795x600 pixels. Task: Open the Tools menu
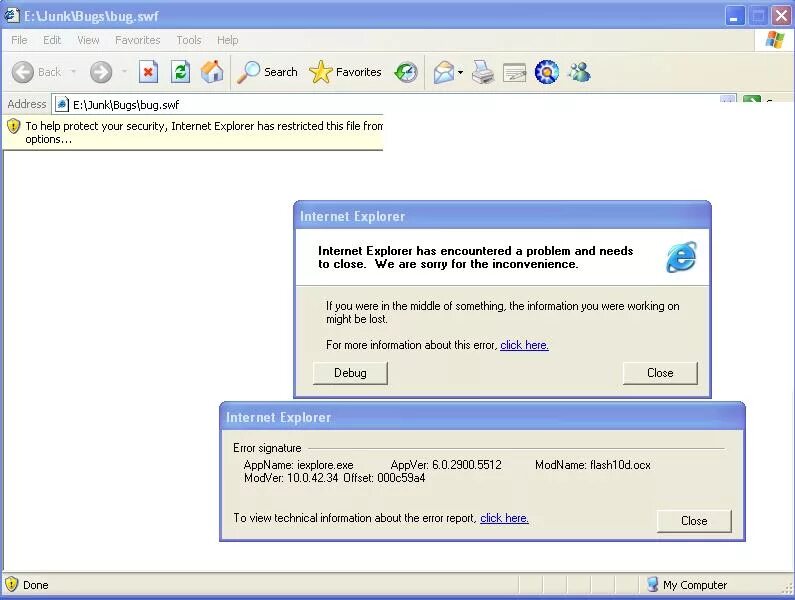pyautogui.click(x=189, y=40)
